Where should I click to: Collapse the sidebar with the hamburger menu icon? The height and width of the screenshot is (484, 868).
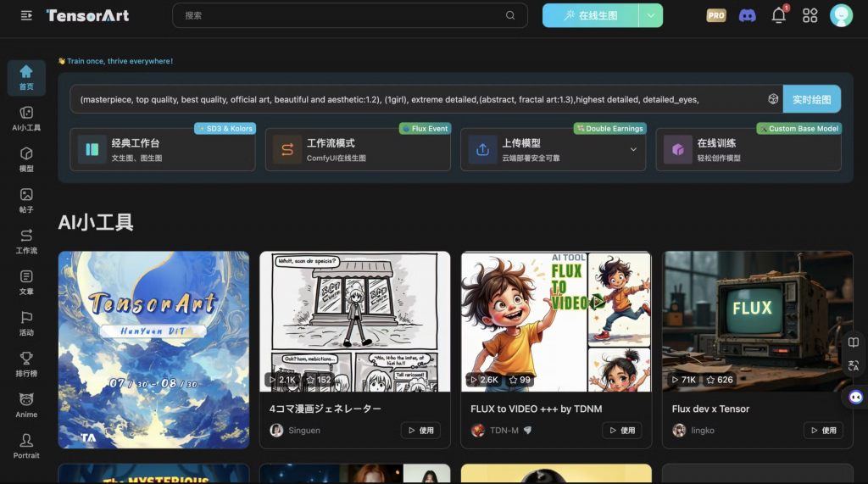26,15
